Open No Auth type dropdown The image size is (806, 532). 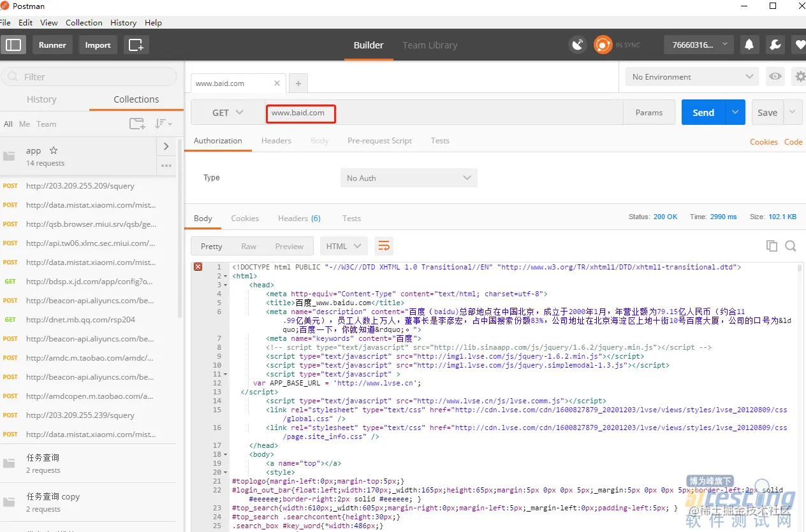[x=409, y=178]
